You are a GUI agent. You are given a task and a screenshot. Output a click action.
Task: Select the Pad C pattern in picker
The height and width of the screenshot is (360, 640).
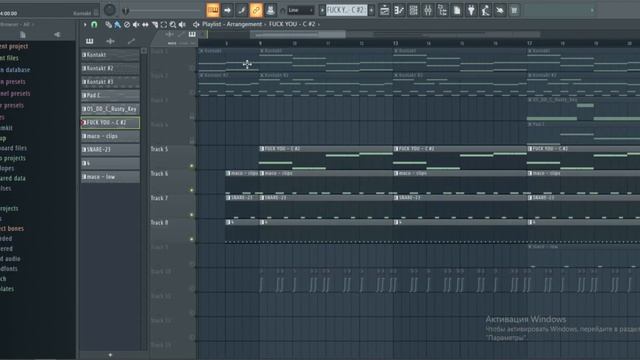(110, 96)
